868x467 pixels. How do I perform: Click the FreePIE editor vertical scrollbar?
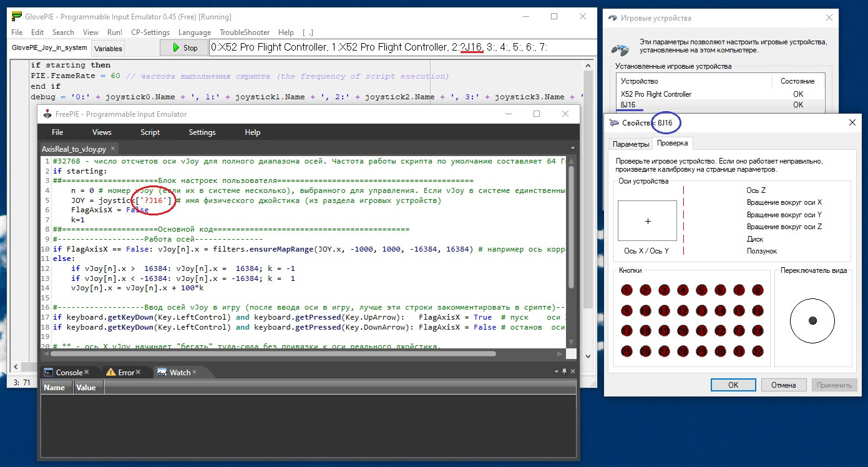571,228
